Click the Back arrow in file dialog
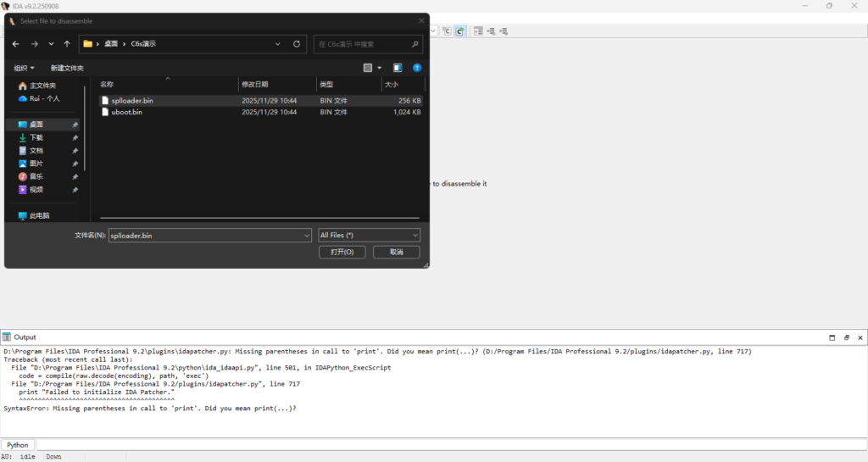Viewport: 868px width, 462px height. (16, 44)
